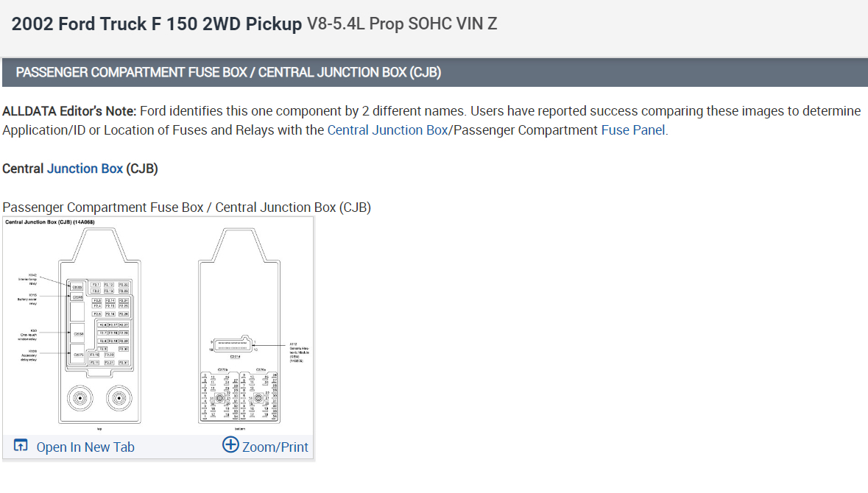Follow the 'Central Junction Box' link in editor's note
The height and width of the screenshot is (493, 868).
pos(387,130)
